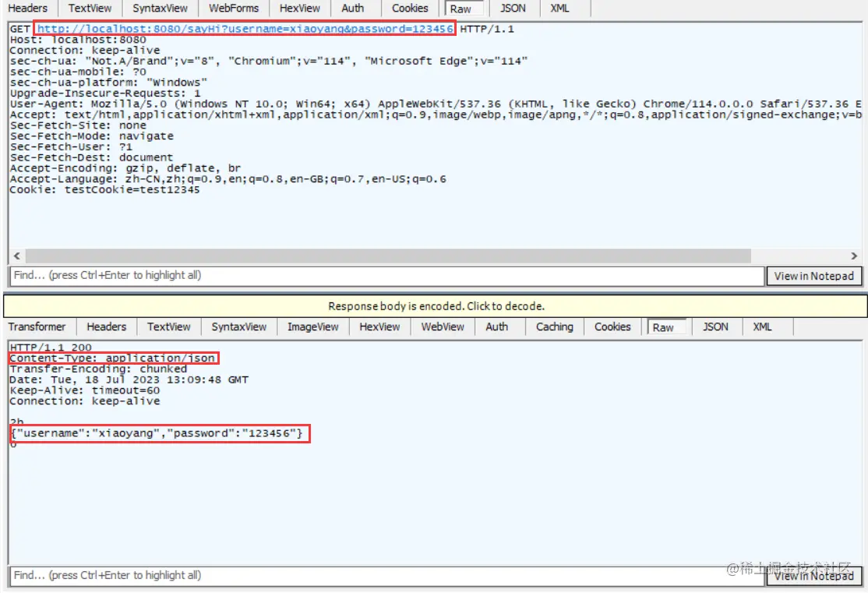The width and height of the screenshot is (868, 593).
Task: Open the request SyntaxView tab
Action: point(160,9)
